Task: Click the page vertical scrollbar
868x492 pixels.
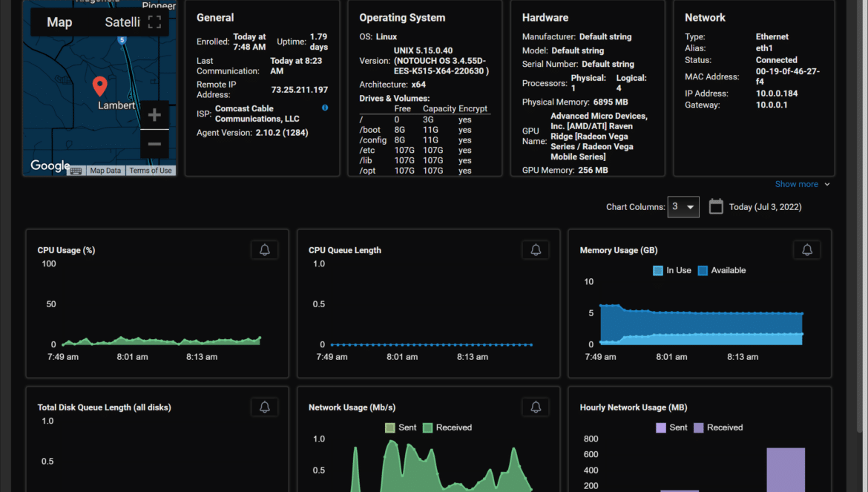Action: tap(858, 216)
